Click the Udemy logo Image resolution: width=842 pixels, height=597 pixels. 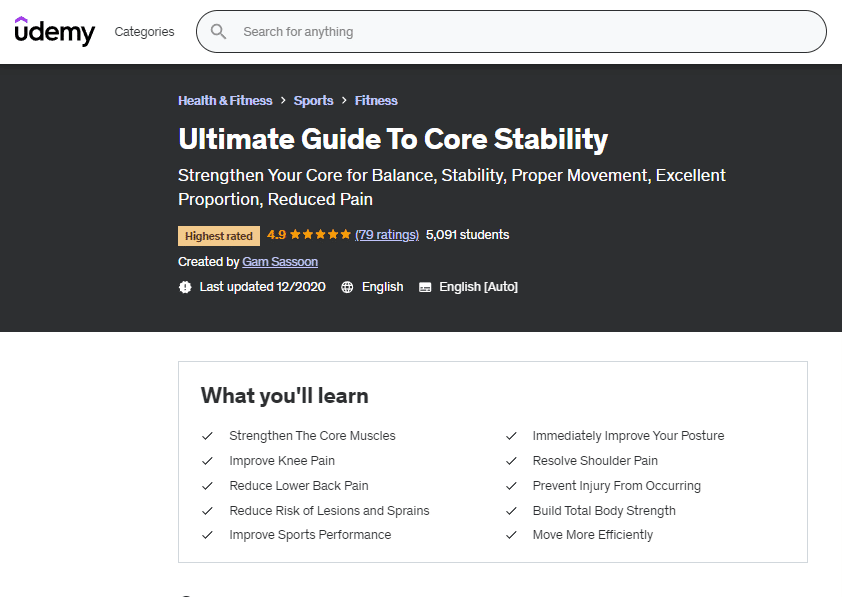pos(54,31)
